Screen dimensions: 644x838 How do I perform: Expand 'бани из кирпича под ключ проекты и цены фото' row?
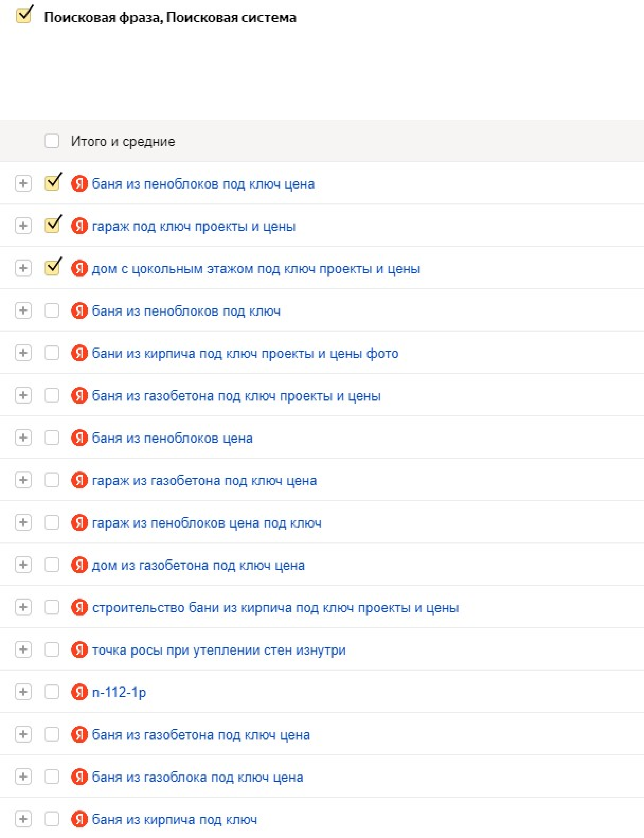[23, 353]
